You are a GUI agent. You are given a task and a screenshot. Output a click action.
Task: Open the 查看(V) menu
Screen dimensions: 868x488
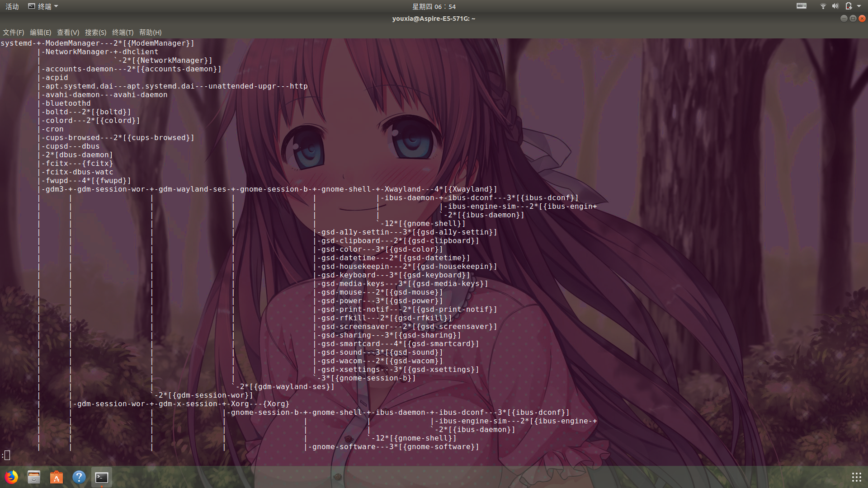coord(68,33)
